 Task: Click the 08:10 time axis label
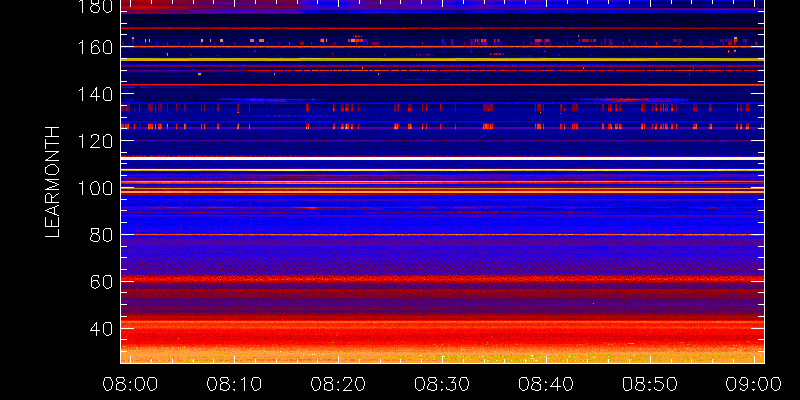[x=234, y=384]
